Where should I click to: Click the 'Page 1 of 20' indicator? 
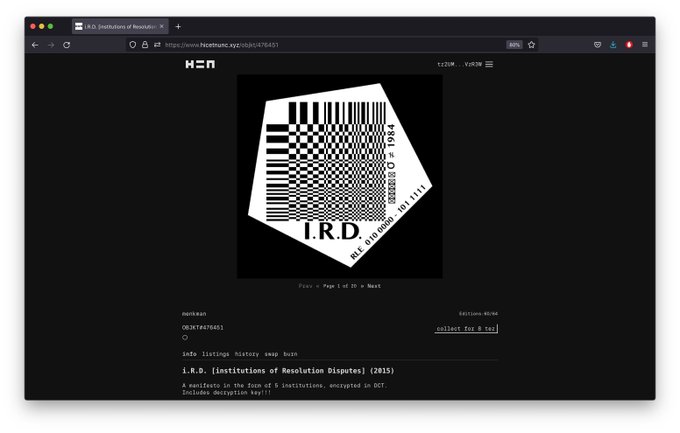(340, 286)
